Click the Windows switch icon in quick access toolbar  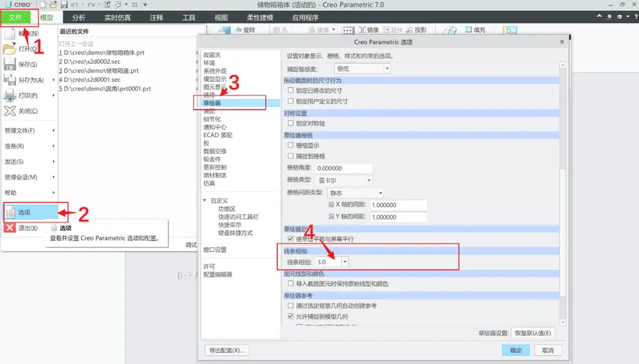[117, 5]
